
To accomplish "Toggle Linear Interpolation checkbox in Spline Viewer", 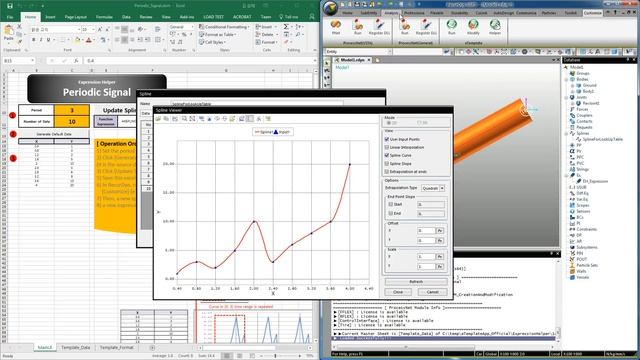I will coord(387,147).
